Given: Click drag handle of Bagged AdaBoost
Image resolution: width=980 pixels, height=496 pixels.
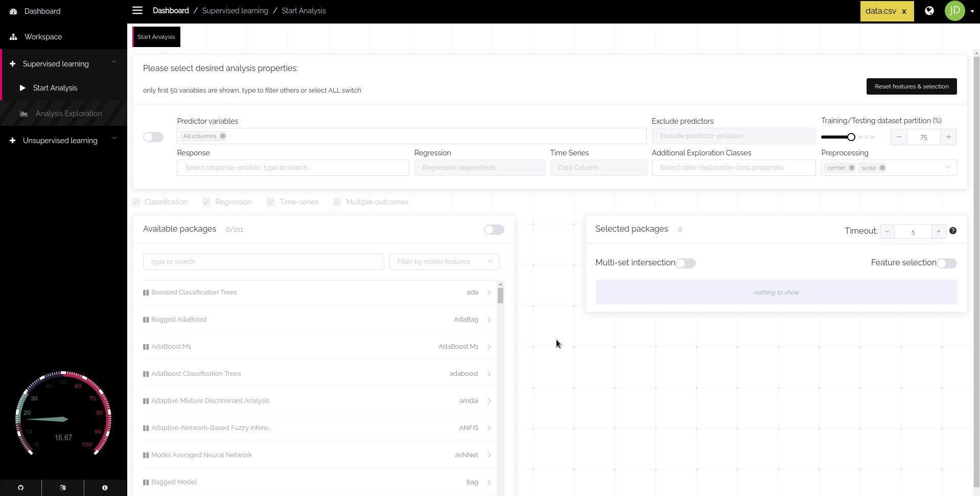Looking at the screenshot, I should 146,320.
